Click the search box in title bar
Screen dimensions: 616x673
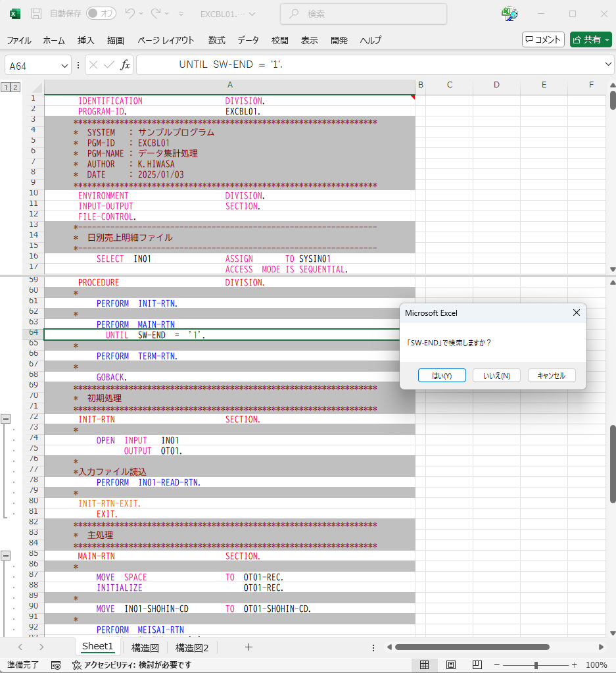pyautogui.click(x=364, y=14)
